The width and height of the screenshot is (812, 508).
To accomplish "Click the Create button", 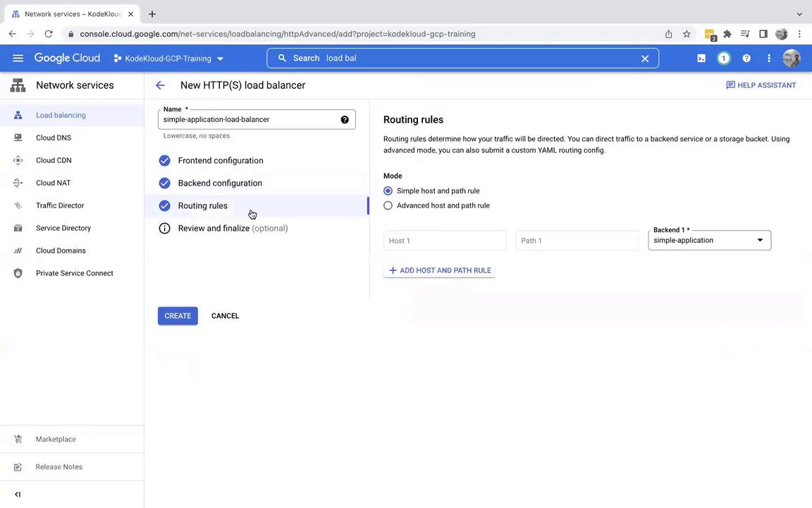I will click(178, 316).
